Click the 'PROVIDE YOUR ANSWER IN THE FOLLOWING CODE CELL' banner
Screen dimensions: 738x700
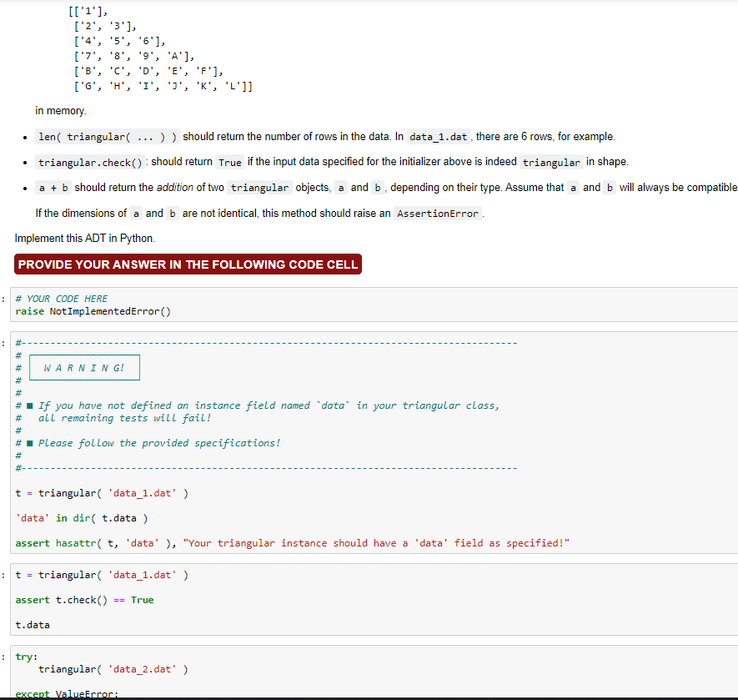tap(187, 264)
